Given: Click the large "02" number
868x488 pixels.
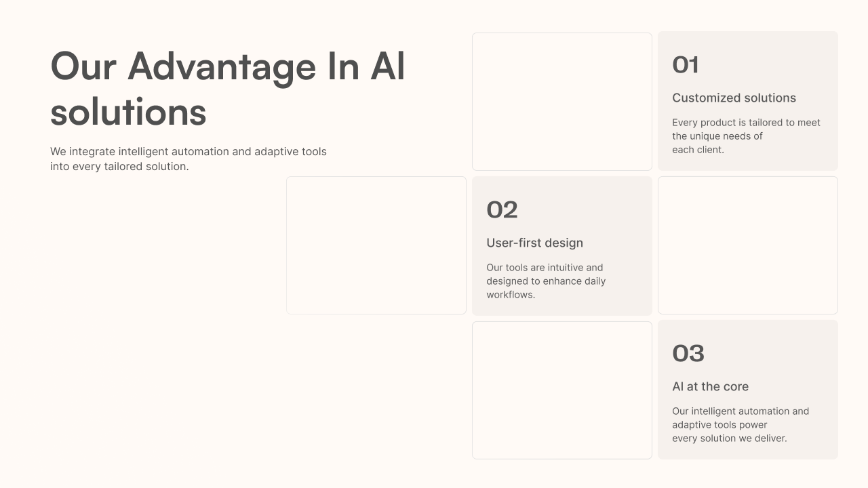Looking at the screenshot, I should [502, 210].
